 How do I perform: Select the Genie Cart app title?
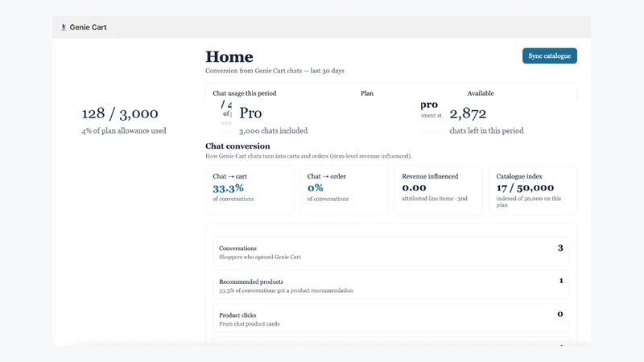point(88,27)
